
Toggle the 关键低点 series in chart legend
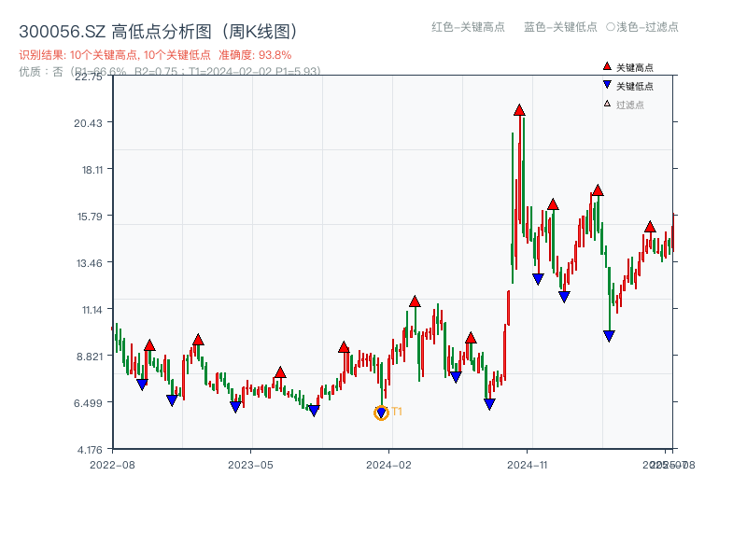pyautogui.click(x=627, y=86)
